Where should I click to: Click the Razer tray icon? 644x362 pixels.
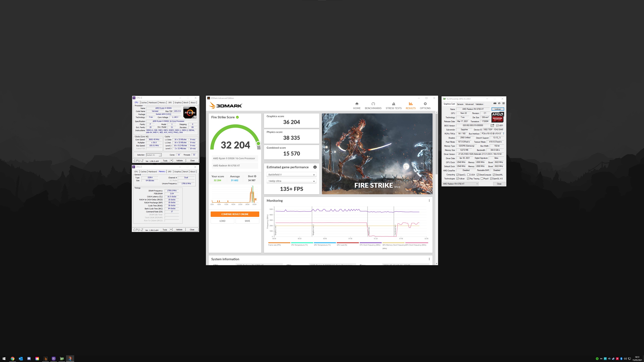[597, 359]
